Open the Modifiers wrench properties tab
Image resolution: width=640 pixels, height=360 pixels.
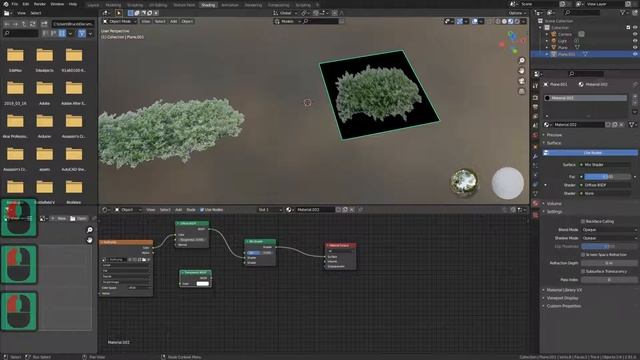(x=535, y=156)
